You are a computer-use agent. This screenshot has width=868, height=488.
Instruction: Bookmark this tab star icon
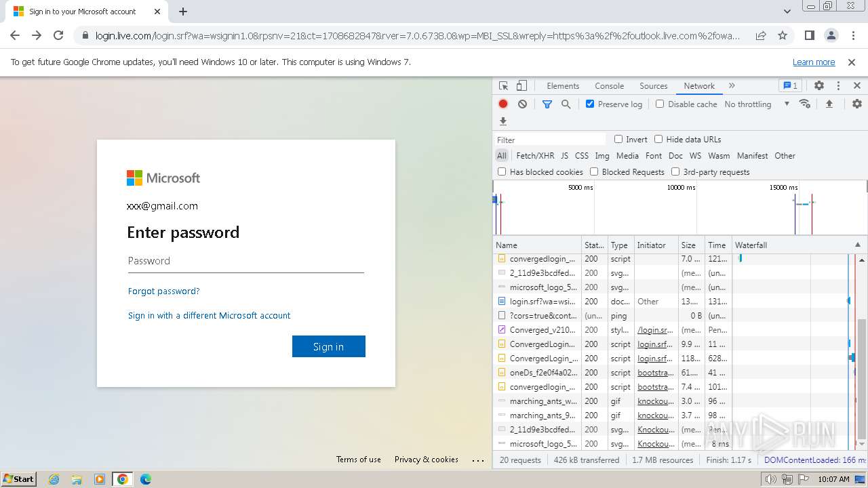click(x=783, y=35)
